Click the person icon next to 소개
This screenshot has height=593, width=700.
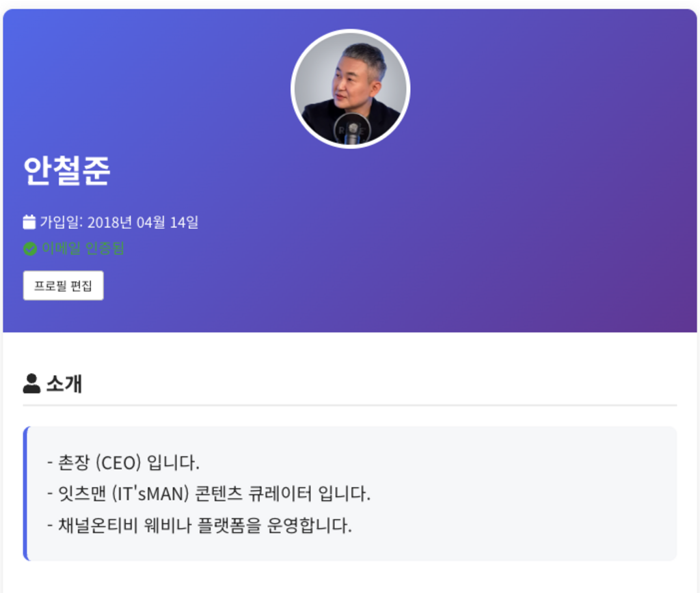point(31,384)
